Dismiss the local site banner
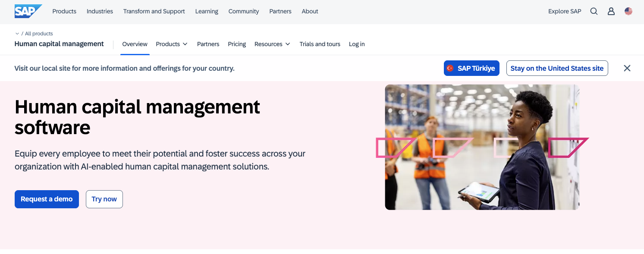644x254 pixels. pyautogui.click(x=627, y=68)
